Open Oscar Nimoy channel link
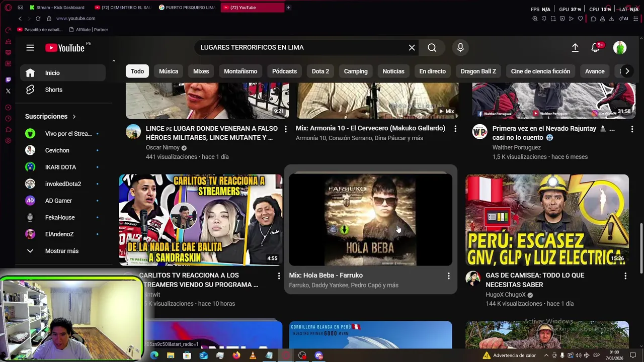Screen dimensions: 644x362 click(x=163, y=147)
